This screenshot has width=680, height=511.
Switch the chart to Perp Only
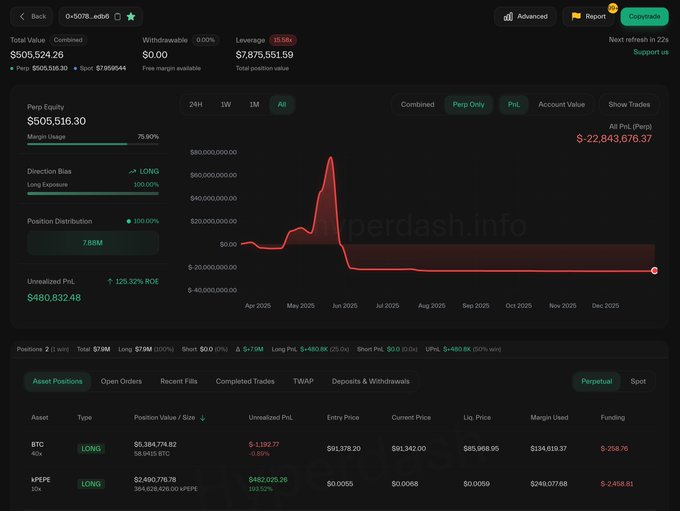468,105
